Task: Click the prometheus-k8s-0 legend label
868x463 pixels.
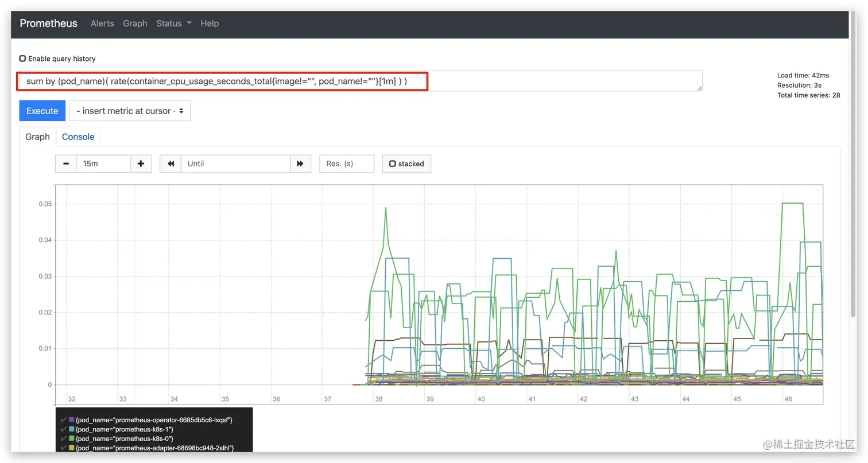Action: [124, 438]
